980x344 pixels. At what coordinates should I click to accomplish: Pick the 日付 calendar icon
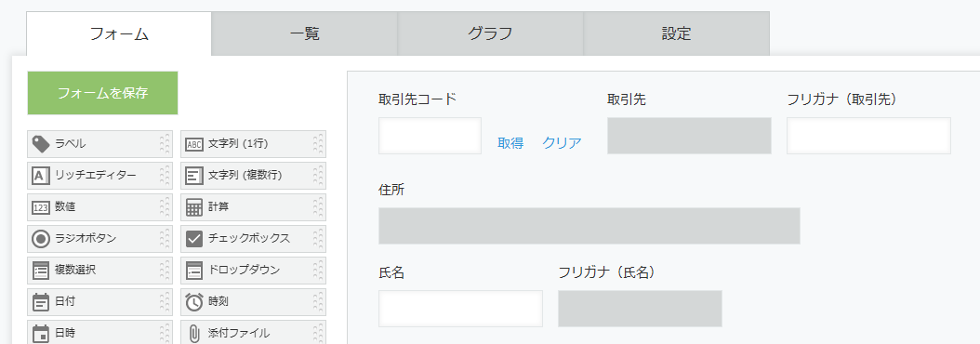[41, 301]
